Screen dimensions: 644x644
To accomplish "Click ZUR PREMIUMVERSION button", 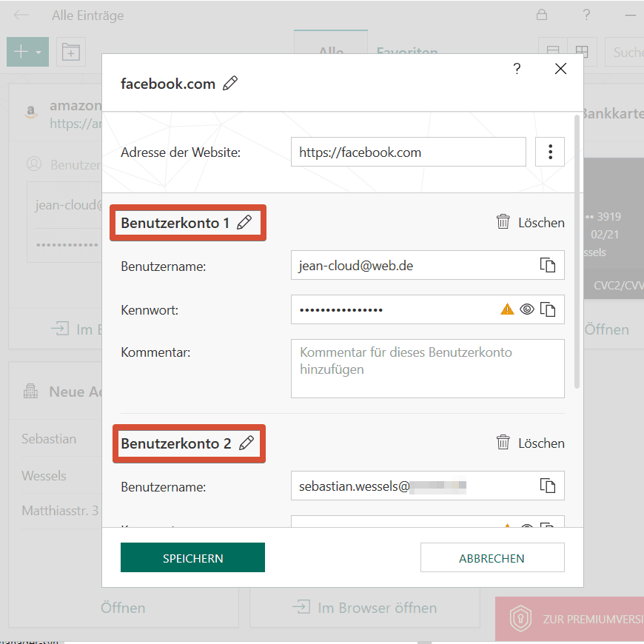I will pyautogui.click(x=570, y=619).
